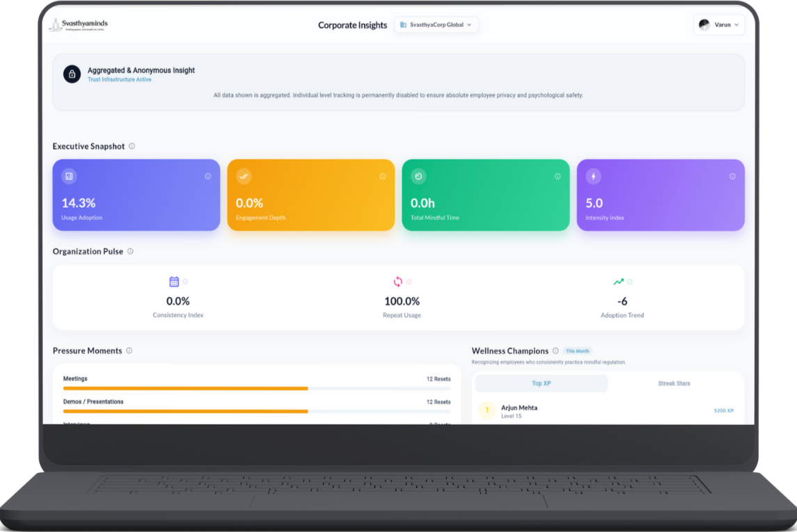Click the This Month badge
Image resolution: width=797 pixels, height=532 pixels.
pyautogui.click(x=578, y=350)
